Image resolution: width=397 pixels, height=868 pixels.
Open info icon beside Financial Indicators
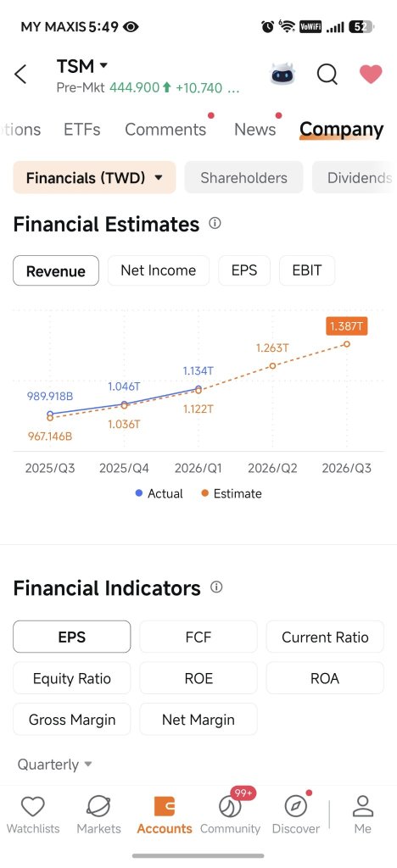[216, 587]
